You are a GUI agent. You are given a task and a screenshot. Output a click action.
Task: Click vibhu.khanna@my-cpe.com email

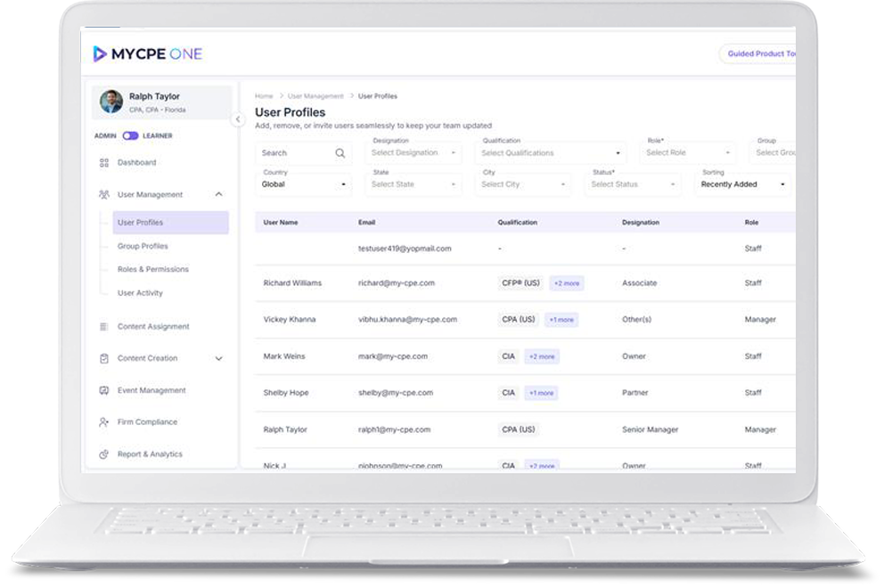click(407, 320)
